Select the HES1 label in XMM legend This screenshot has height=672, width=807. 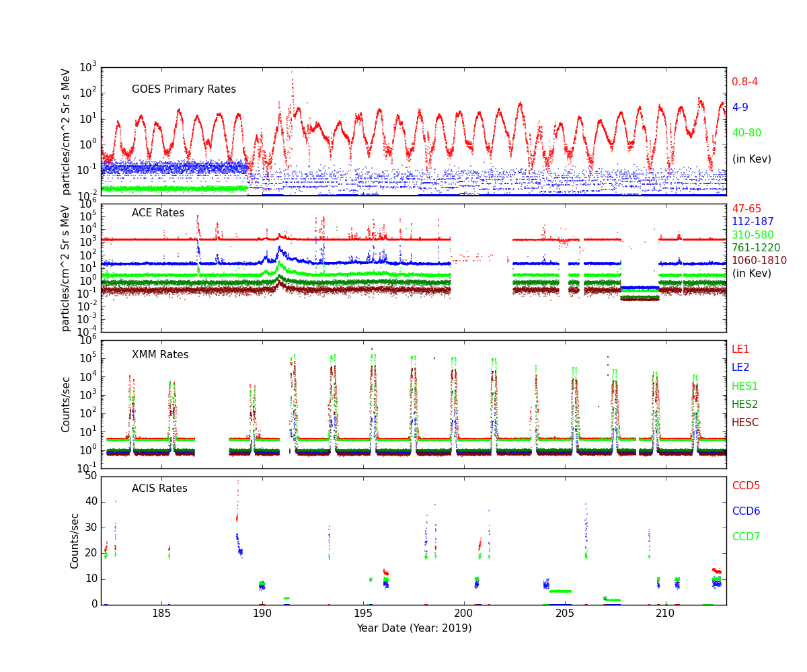coord(744,386)
